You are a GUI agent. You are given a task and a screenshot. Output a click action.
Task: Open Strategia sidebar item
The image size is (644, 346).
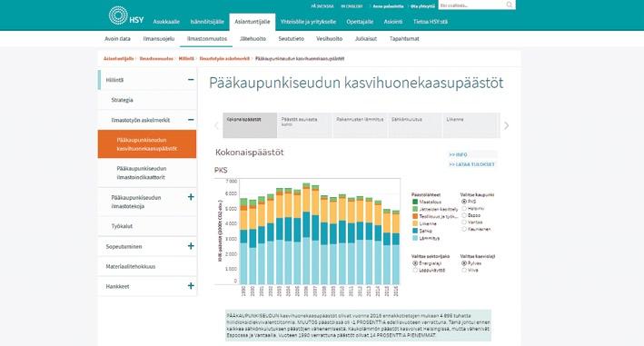(x=147, y=100)
